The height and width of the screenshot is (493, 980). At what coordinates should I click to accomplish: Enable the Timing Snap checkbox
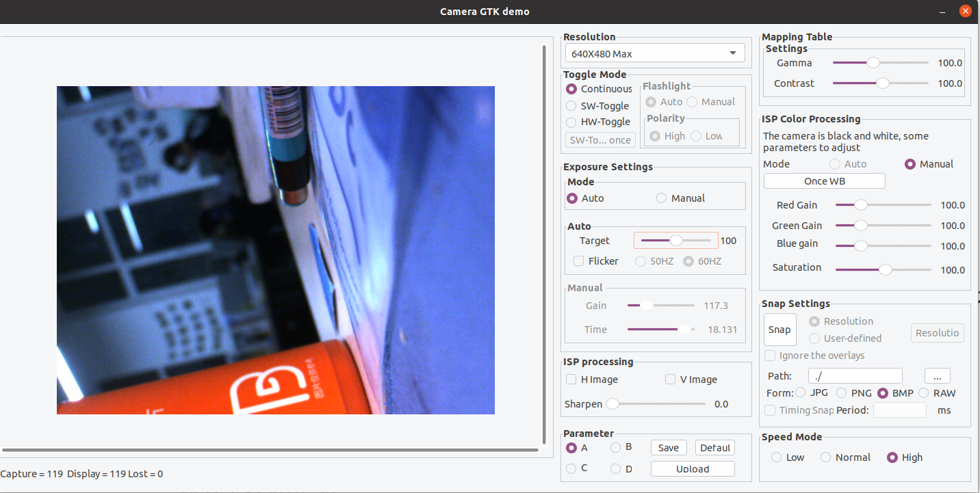[770, 410]
